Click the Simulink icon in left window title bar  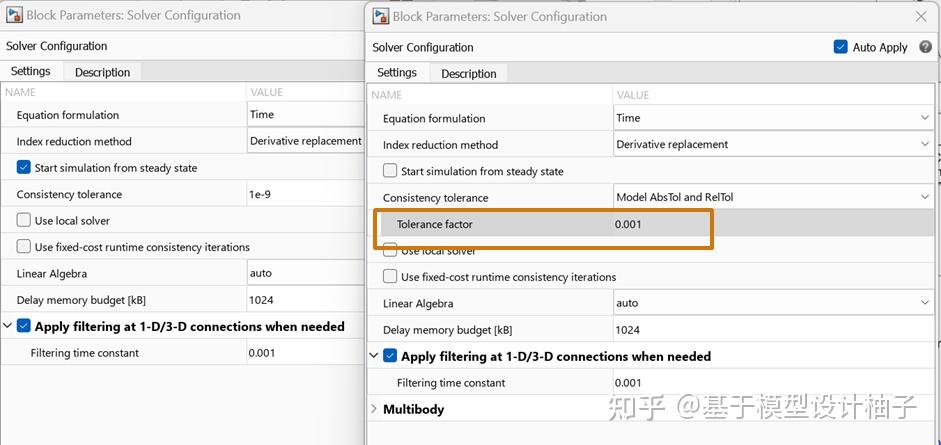point(14,15)
